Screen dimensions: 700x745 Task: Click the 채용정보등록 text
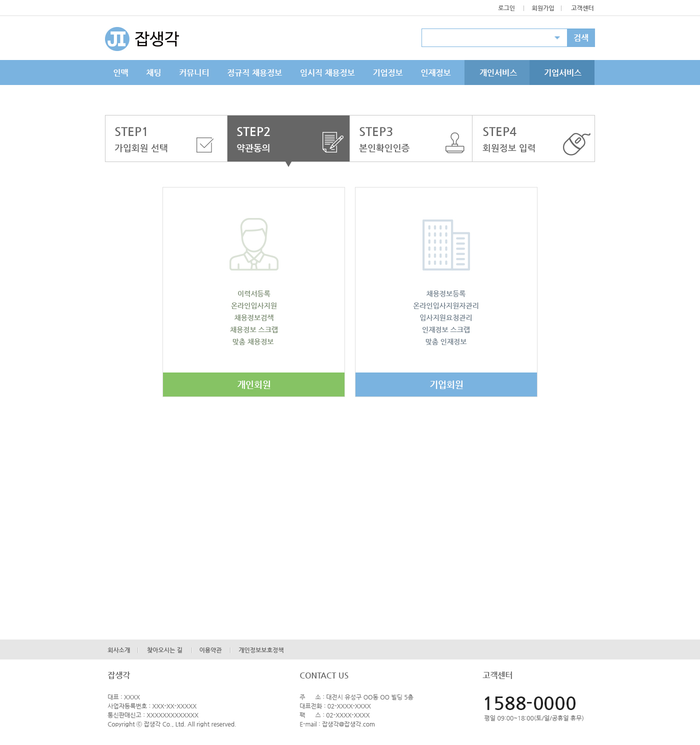(446, 293)
